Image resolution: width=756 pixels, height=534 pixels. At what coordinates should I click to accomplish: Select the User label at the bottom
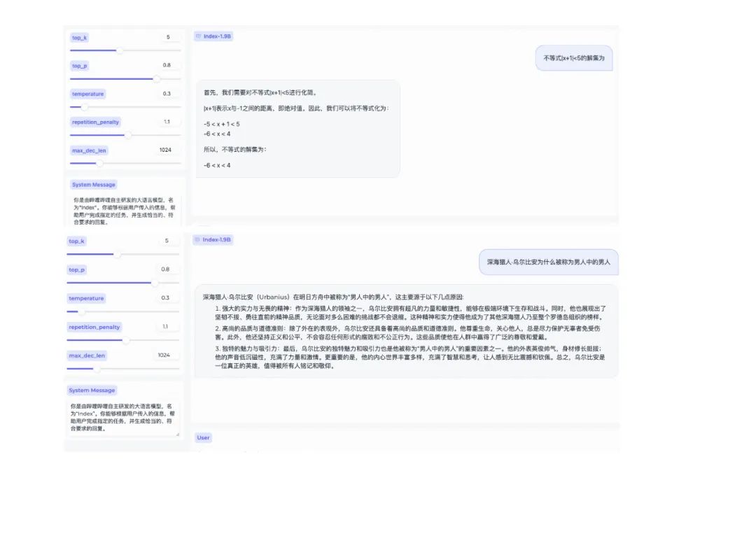[x=203, y=437]
